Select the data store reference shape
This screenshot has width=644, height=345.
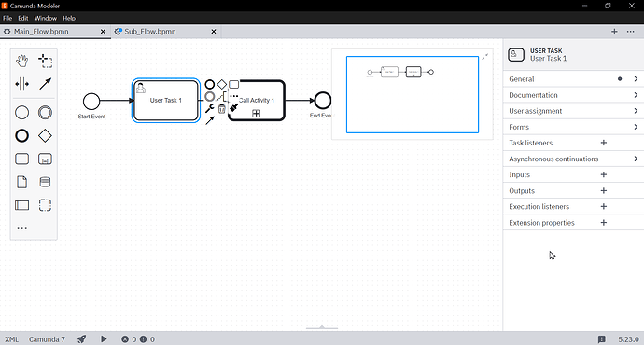tap(45, 182)
